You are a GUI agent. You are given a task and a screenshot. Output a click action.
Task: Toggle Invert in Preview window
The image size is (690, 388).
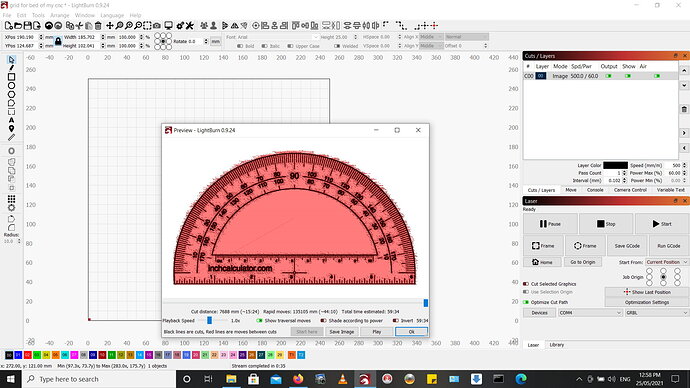tap(396, 320)
